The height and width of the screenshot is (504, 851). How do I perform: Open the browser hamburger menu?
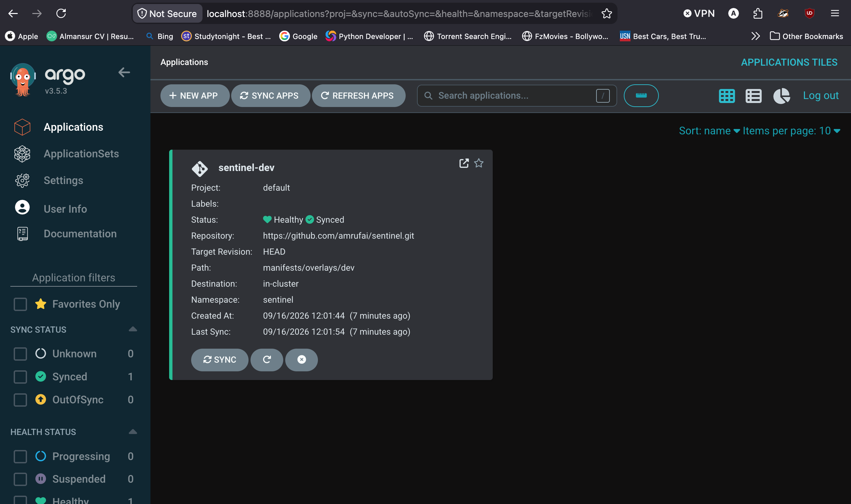click(835, 14)
